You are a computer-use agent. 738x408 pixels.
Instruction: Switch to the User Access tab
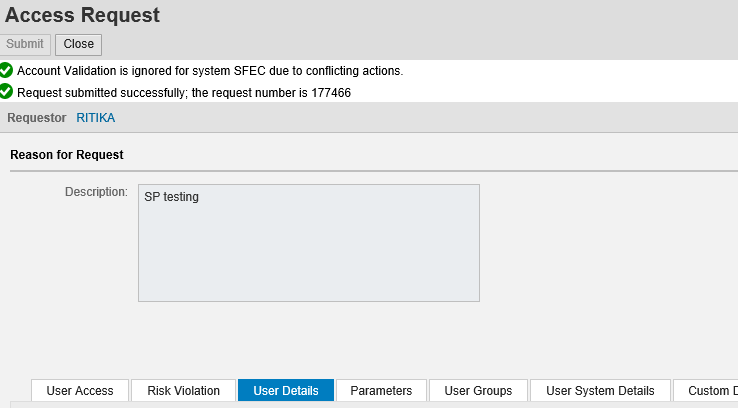click(x=80, y=391)
